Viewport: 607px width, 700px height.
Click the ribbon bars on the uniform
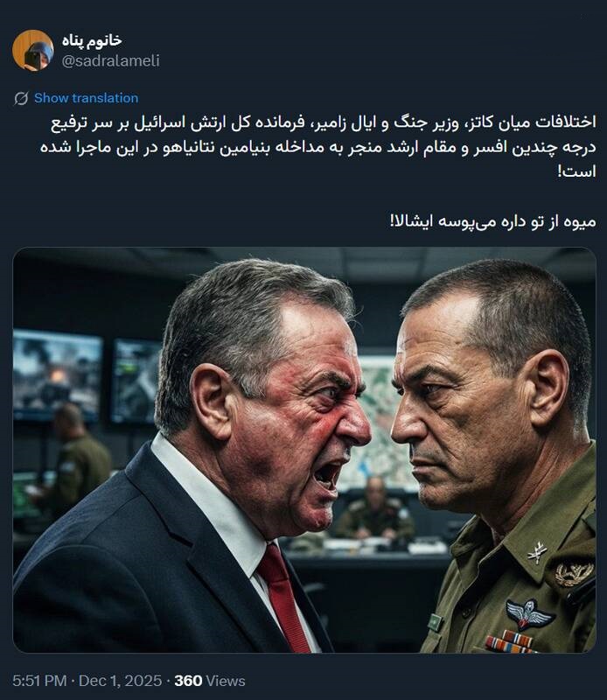(x=509, y=642)
